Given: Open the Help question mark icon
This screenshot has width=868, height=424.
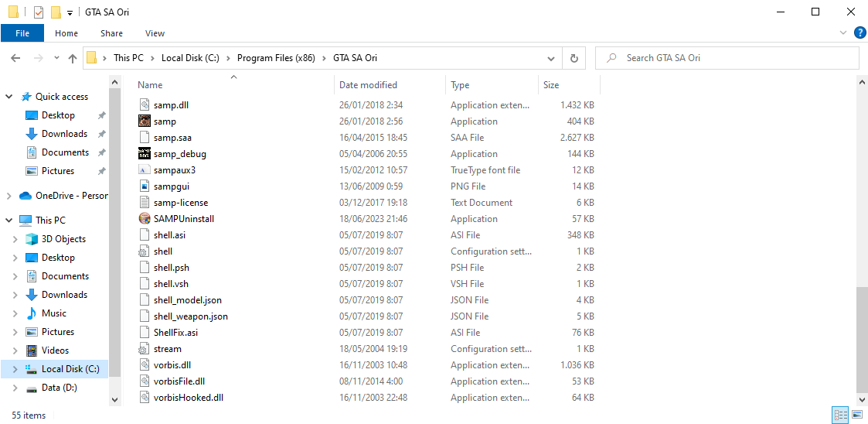Looking at the screenshot, I should 859,33.
